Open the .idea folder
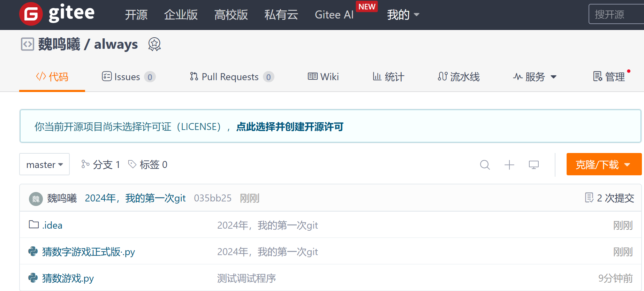 pyautogui.click(x=52, y=225)
